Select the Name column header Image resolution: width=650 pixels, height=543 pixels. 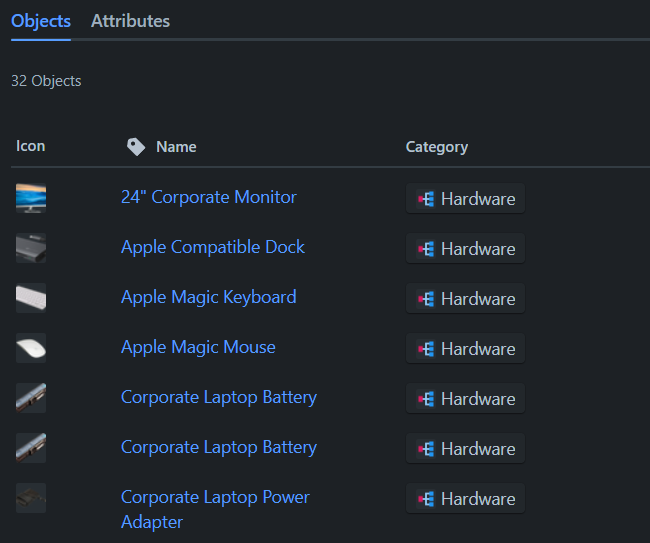click(x=176, y=147)
